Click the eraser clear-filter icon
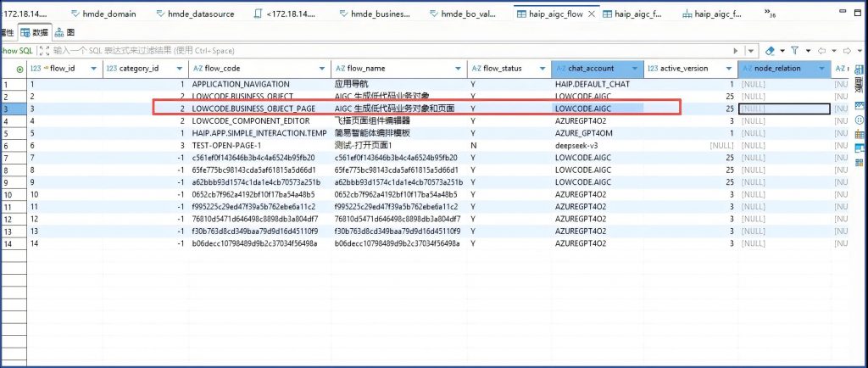868x368 pixels. pyautogui.click(x=771, y=51)
